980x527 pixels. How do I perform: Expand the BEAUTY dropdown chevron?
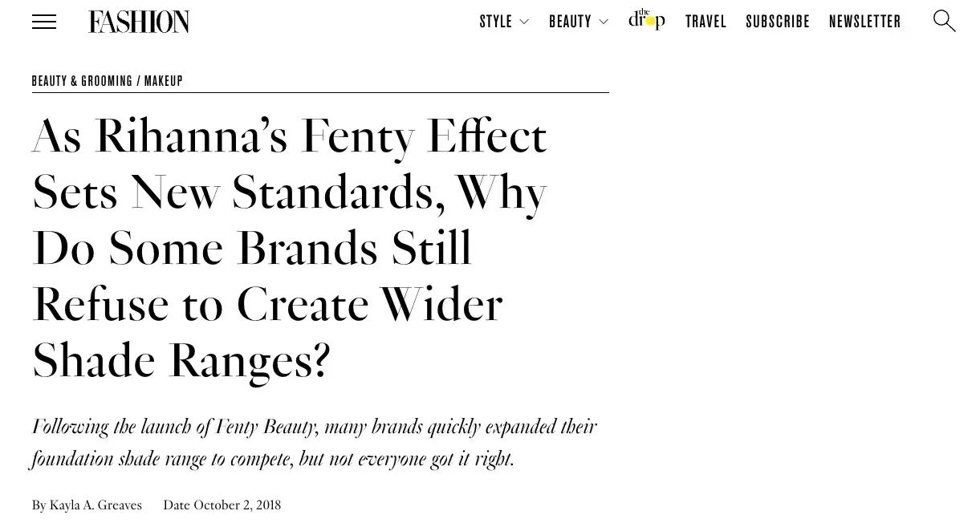point(604,22)
